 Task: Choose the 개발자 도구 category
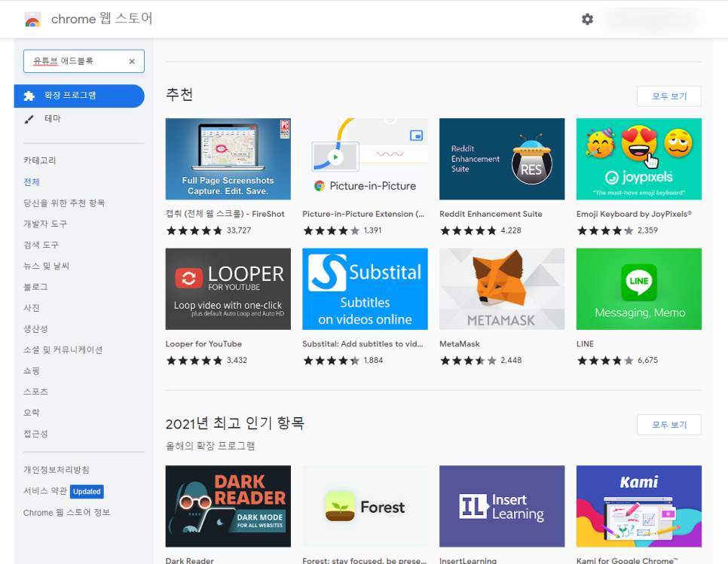click(45, 224)
